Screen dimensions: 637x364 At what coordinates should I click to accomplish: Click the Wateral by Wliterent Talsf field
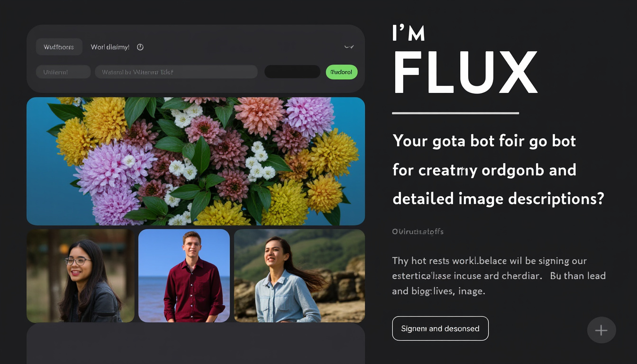(x=176, y=72)
